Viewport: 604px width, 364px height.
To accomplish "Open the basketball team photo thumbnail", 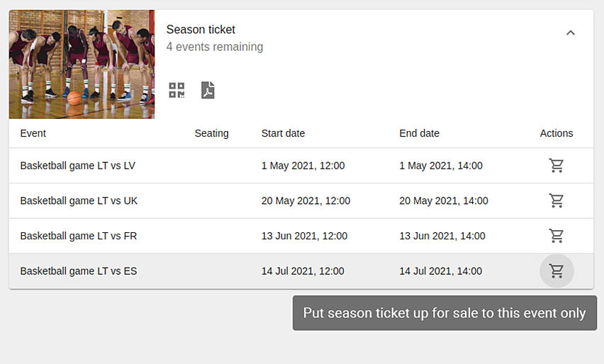I will [x=82, y=64].
